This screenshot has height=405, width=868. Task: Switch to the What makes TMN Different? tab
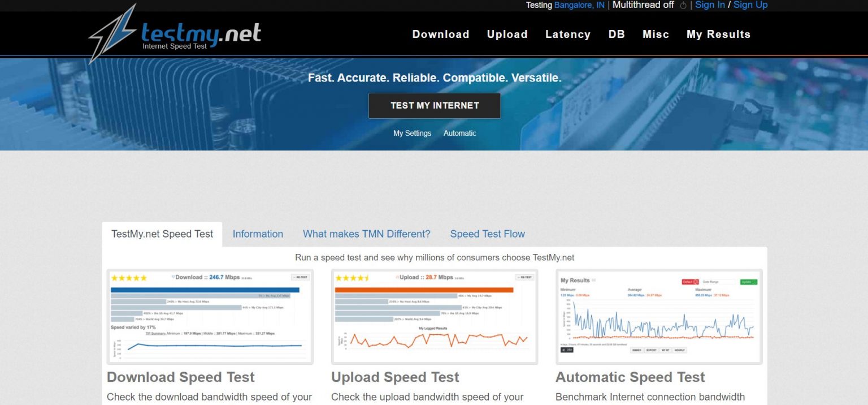pyautogui.click(x=366, y=234)
